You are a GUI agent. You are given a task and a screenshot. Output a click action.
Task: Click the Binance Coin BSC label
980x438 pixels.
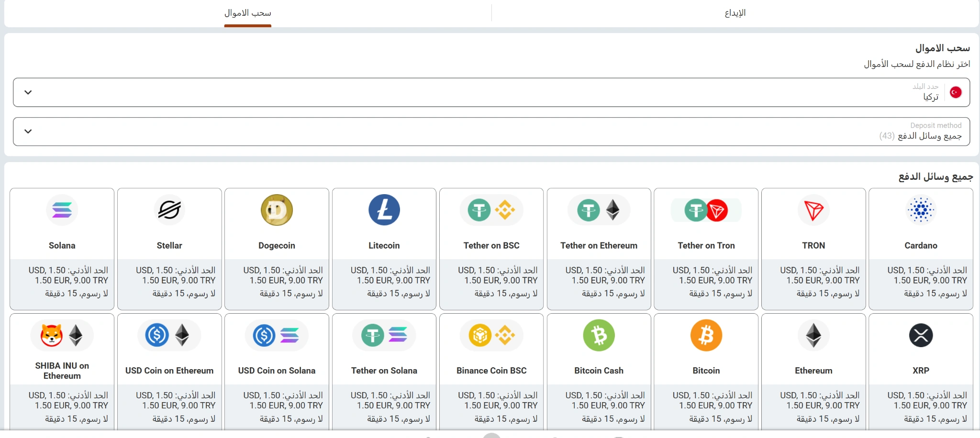(x=491, y=371)
